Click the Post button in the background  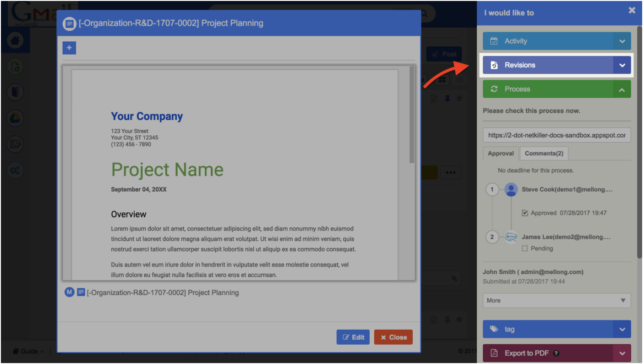point(444,54)
